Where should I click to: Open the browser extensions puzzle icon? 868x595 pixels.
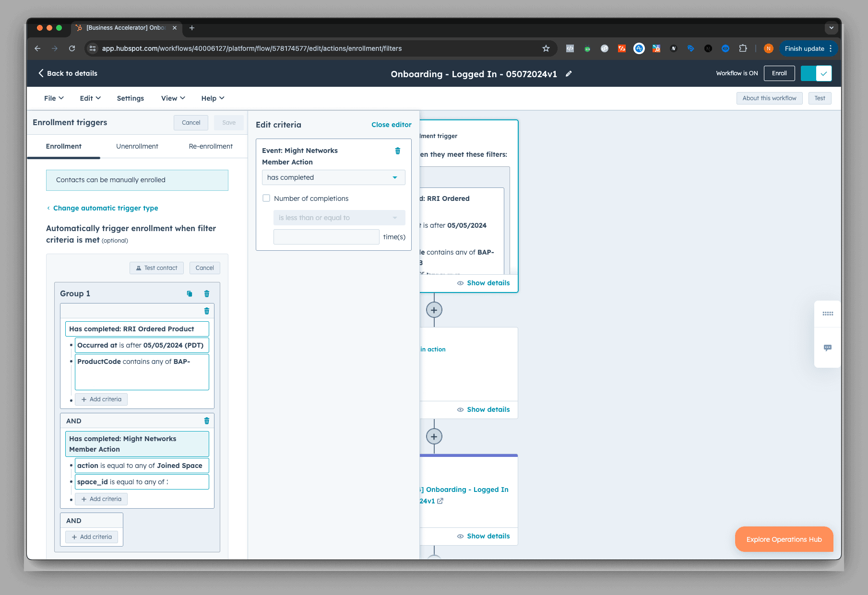pos(743,48)
